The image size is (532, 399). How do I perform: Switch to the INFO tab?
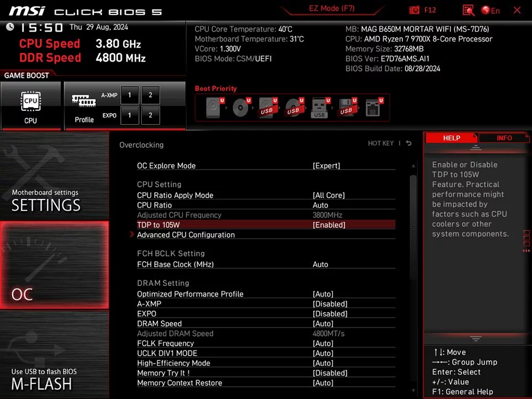[504, 137]
